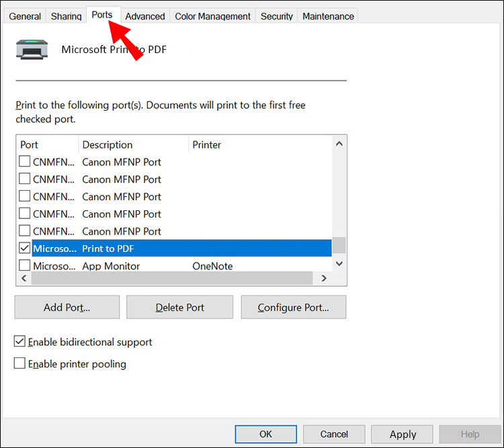Dismiss the dialog with Cancel
The width and height of the screenshot is (504, 448).
point(334,434)
